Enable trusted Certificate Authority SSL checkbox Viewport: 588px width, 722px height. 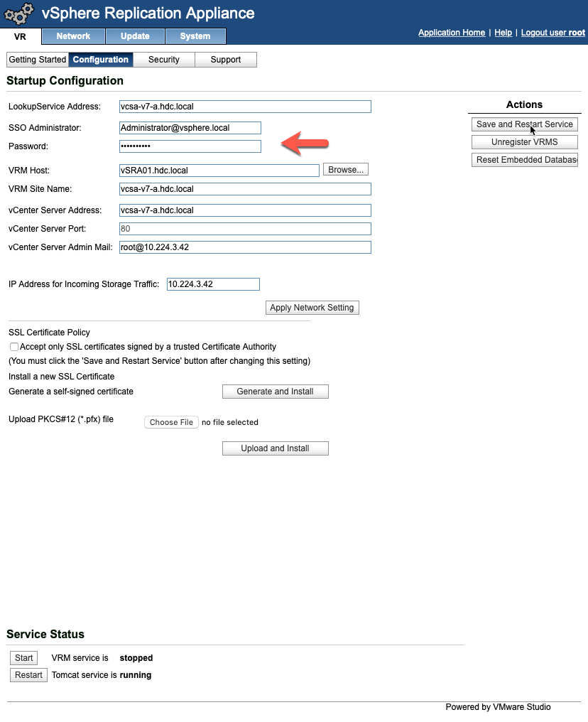pyautogui.click(x=14, y=347)
